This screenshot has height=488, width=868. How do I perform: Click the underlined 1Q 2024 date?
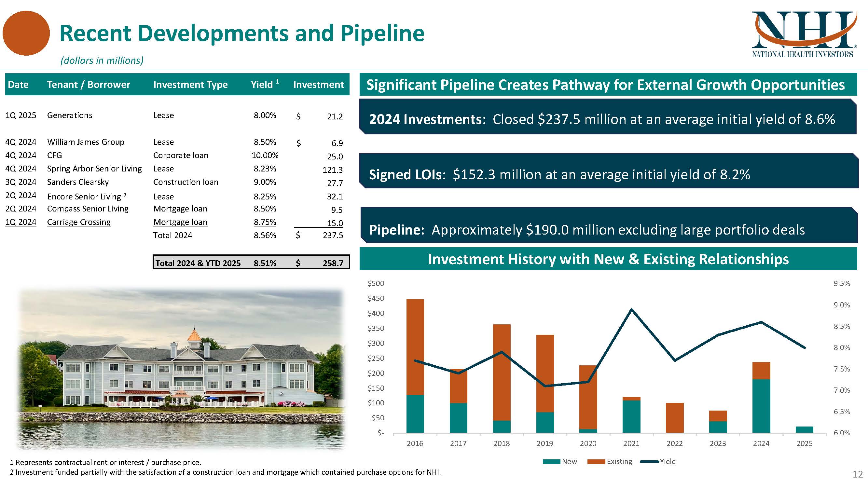[x=21, y=222]
